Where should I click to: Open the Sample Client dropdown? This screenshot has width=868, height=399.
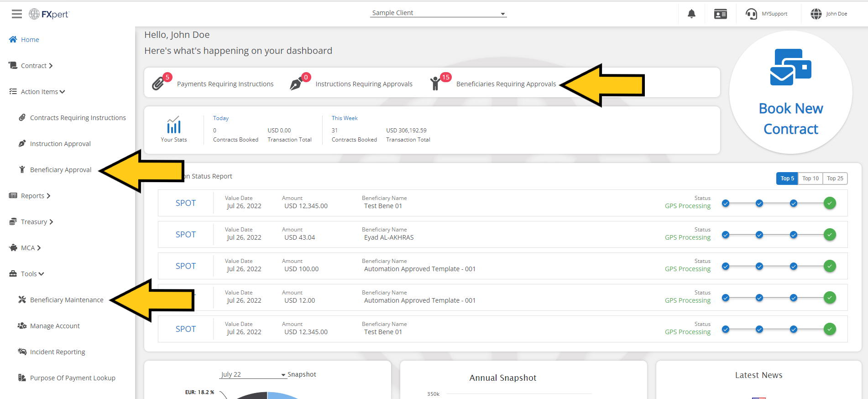click(438, 13)
